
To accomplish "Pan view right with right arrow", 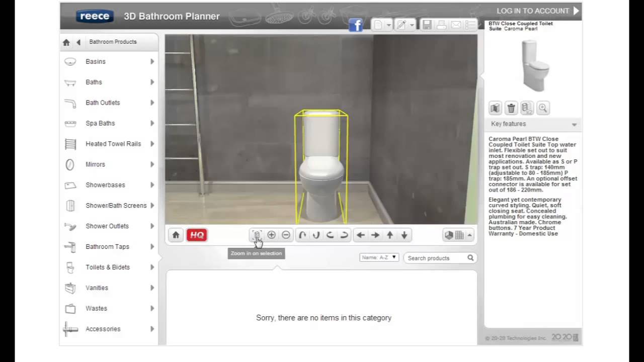I will click(x=375, y=235).
